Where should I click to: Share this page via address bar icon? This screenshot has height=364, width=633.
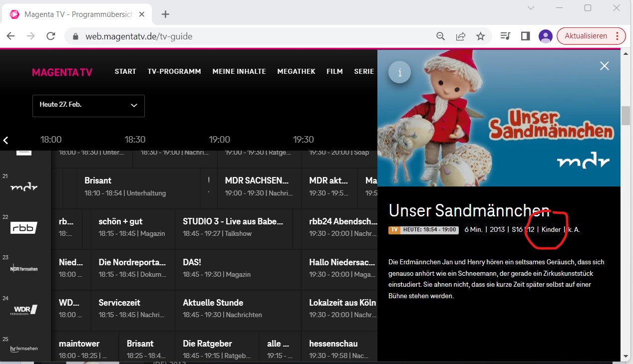[x=460, y=36]
